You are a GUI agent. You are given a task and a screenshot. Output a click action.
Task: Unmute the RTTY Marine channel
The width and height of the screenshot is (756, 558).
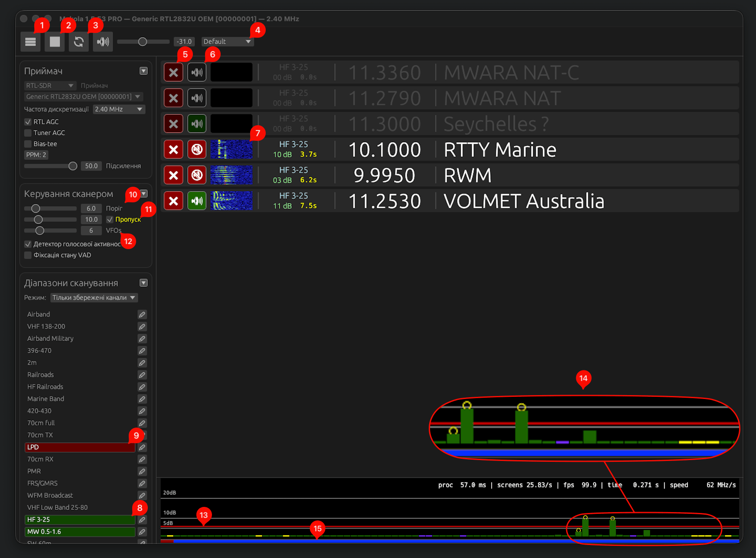click(196, 149)
